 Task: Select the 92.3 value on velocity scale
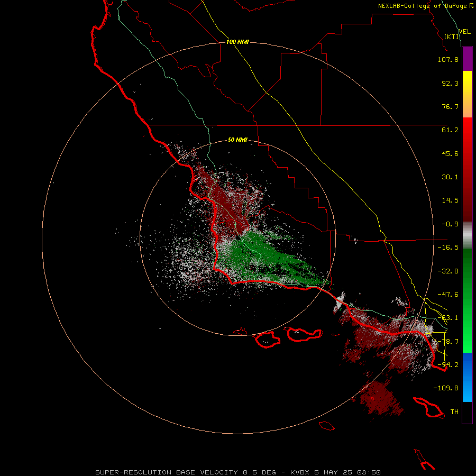coord(450,83)
